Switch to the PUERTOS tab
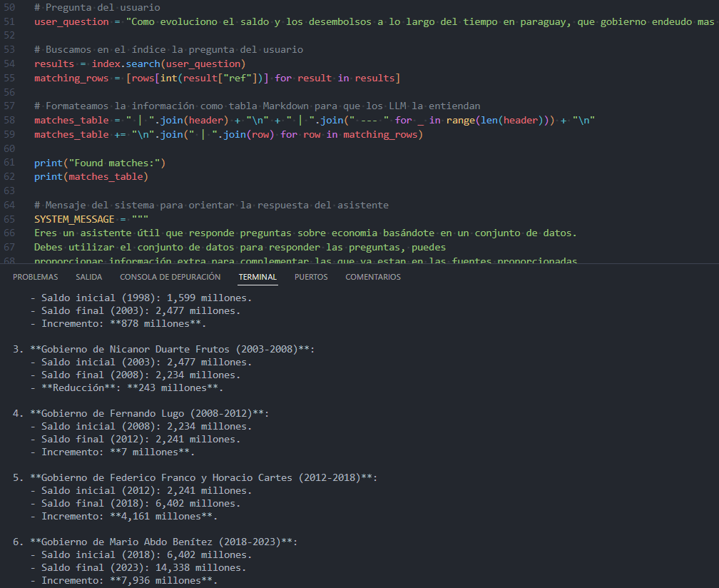Screen dimensions: 719x588 (311, 277)
